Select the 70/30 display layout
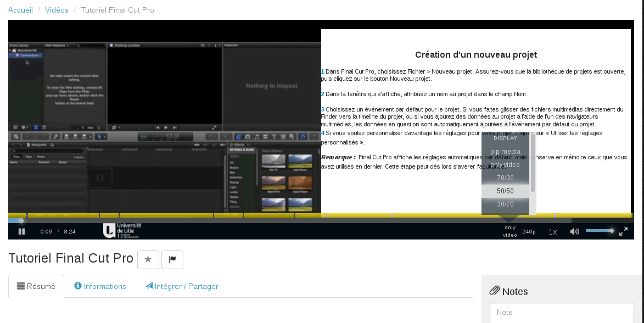This screenshot has height=323, width=644. tap(505, 178)
